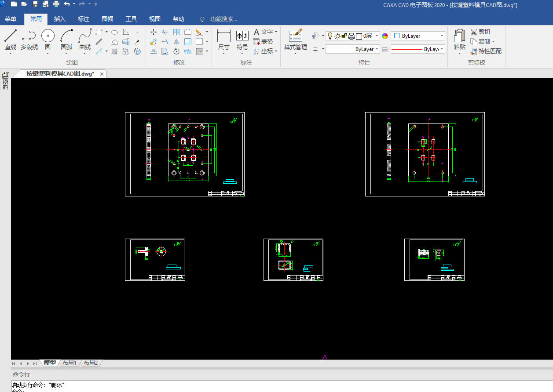Click the trim tool icon in 修改
Viewport: 553px width, 392px height.
[165, 32]
